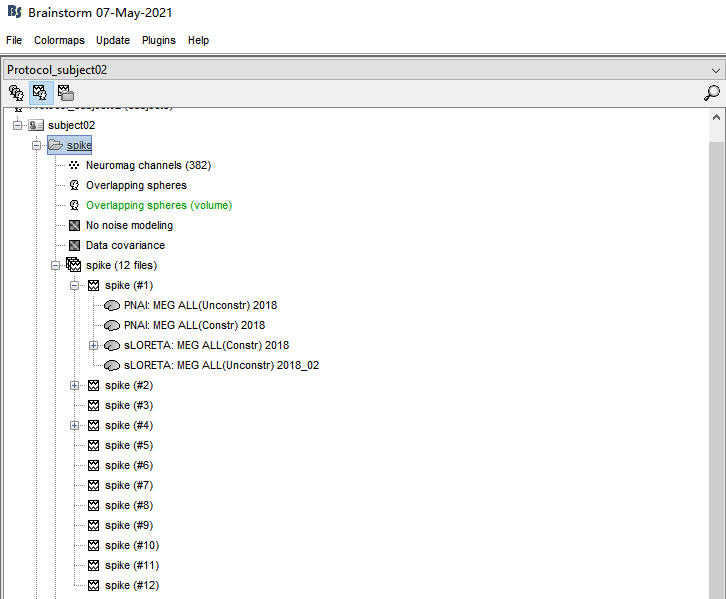Select the green Overlapping spheres (volume) entry
Viewport: 726px width, 599px height.
159,205
